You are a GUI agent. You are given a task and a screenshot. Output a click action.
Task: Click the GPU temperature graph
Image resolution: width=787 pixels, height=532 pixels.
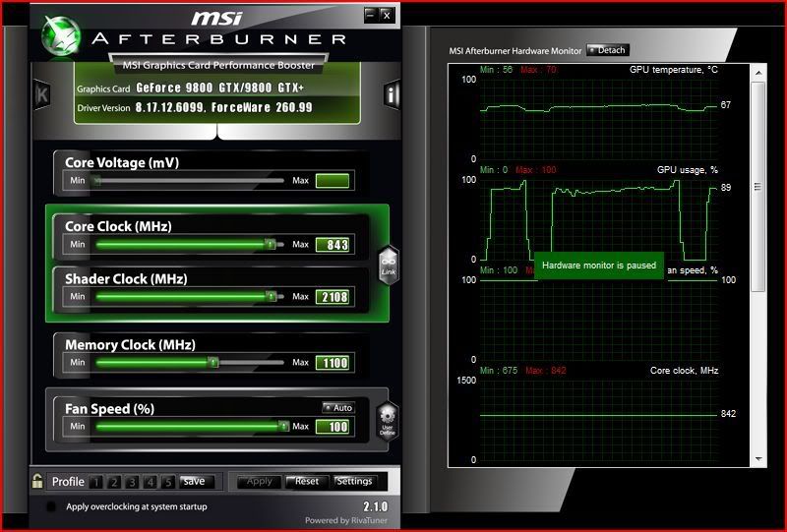pyautogui.click(x=599, y=119)
